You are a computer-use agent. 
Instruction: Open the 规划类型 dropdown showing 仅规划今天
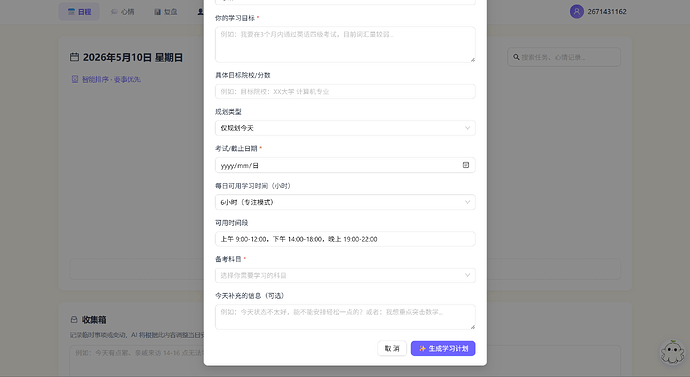coord(345,128)
